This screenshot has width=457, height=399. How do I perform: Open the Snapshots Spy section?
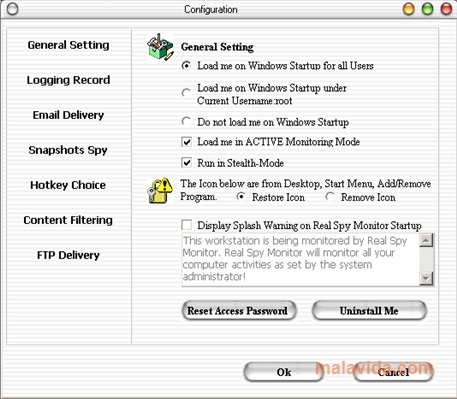(x=68, y=150)
